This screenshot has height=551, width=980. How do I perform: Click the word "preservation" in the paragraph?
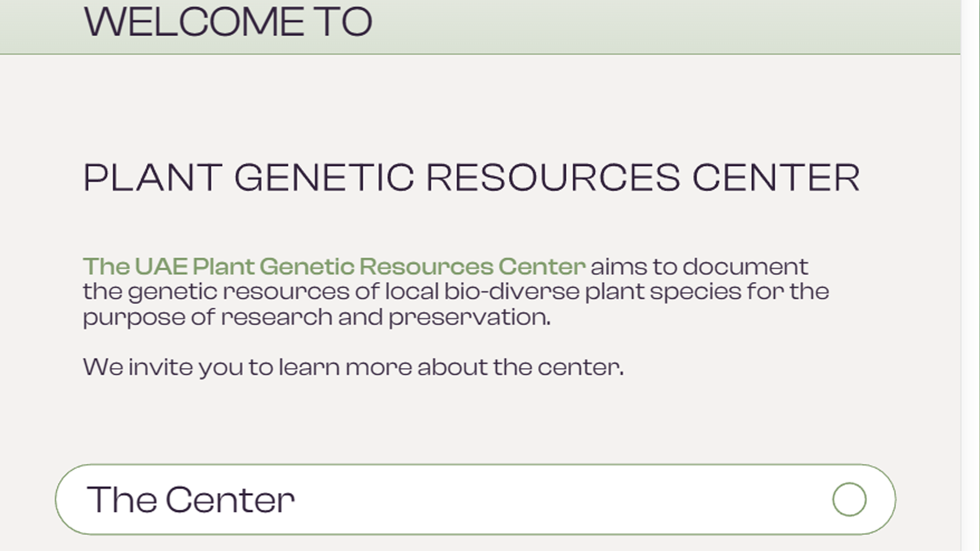coord(469,317)
